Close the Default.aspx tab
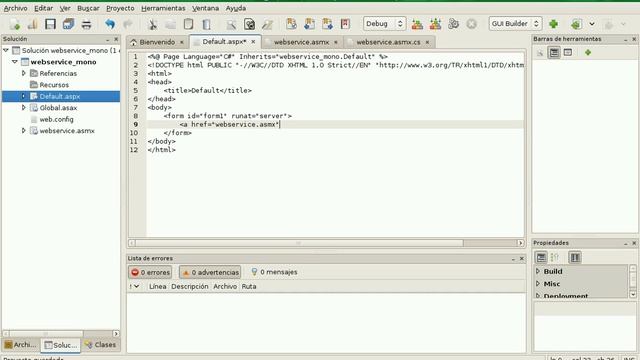640x360 pixels. (x=253, y=42)
